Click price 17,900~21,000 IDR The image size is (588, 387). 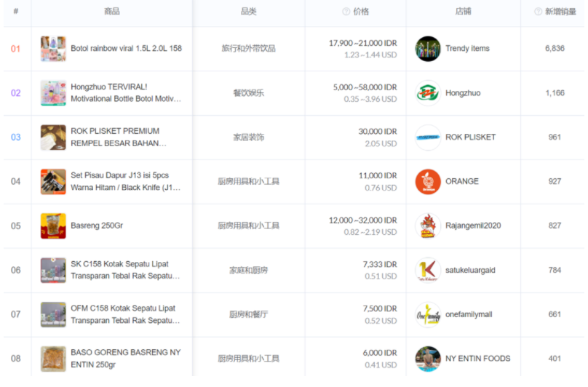pos(363,43)
